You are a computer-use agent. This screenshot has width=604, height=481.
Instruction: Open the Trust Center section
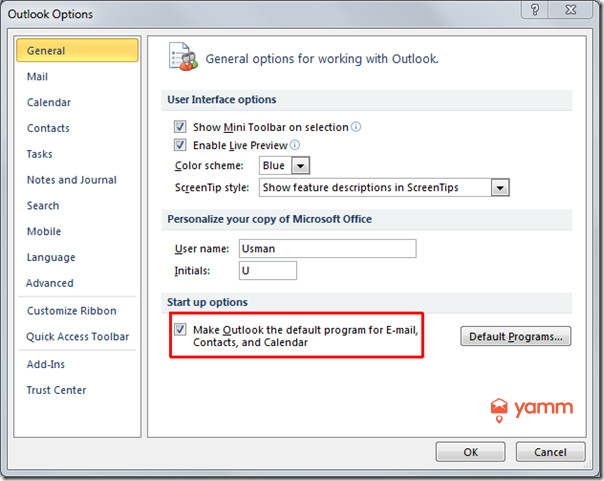coord(57,390)
